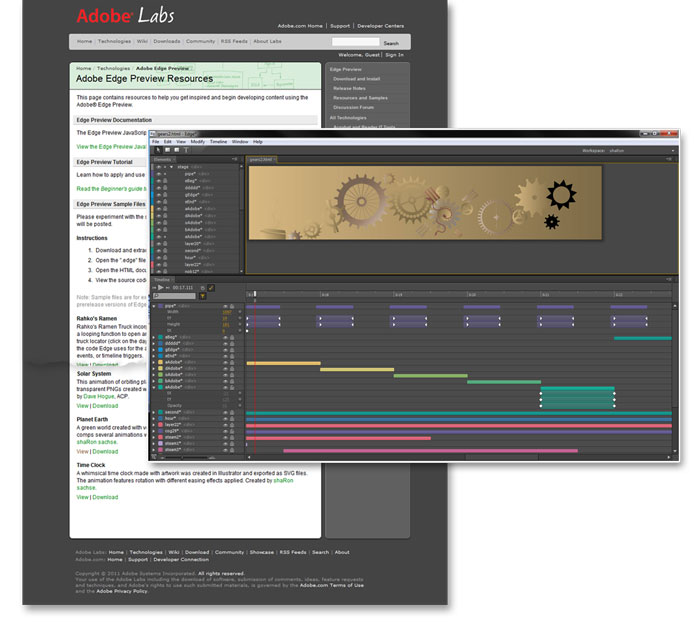
Task: Click the yellow color swatch of aAdobe layer
Action: (160, 363)
